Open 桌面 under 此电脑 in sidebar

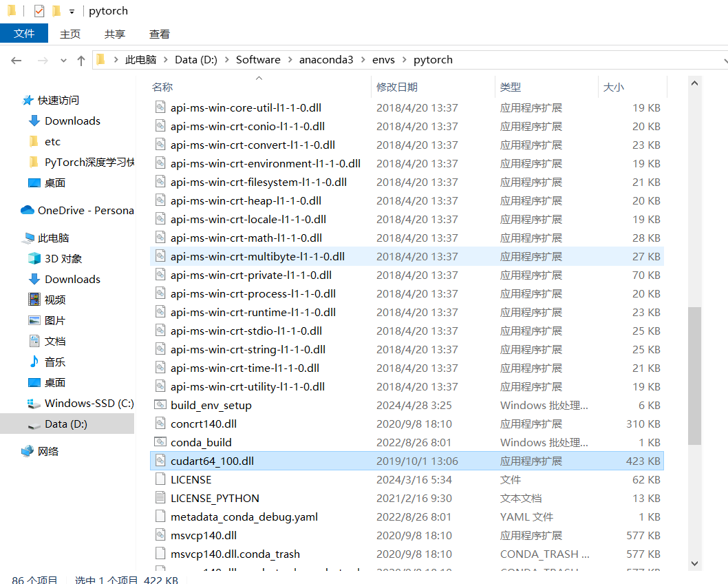55,383
